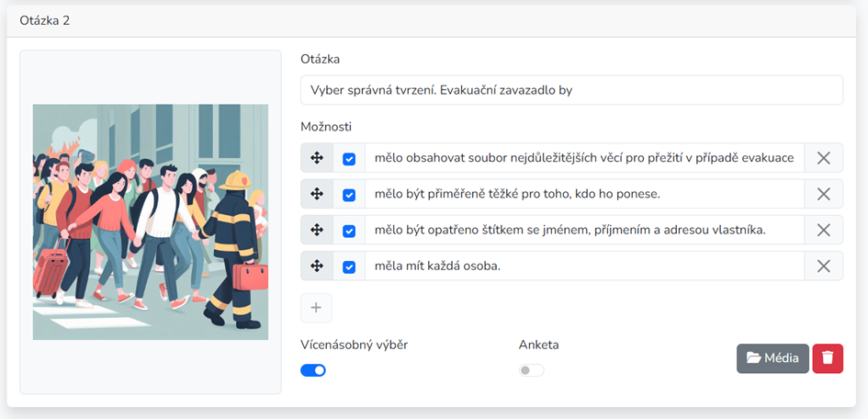Image resolution: width=868 pixels, height=419 pixels.
Task: Open the Média file browser
Action: point(772,358)
